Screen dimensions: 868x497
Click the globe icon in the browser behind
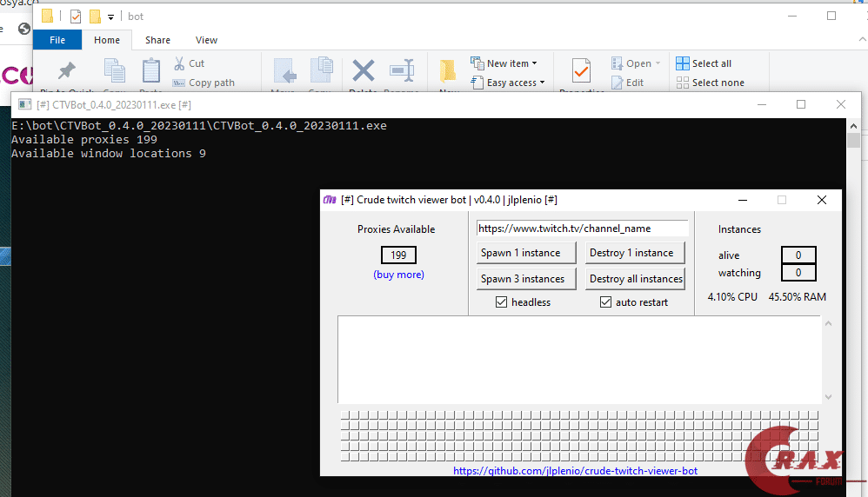(23, 28)
